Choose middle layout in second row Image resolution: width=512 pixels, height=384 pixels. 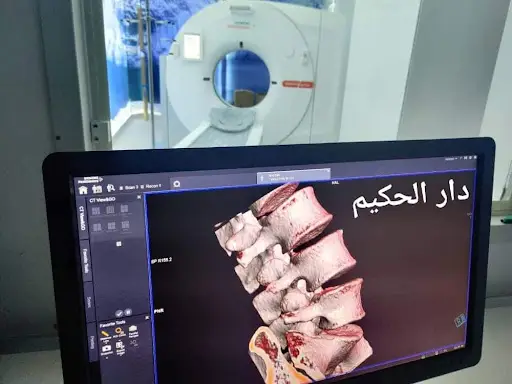coord(111,226)
